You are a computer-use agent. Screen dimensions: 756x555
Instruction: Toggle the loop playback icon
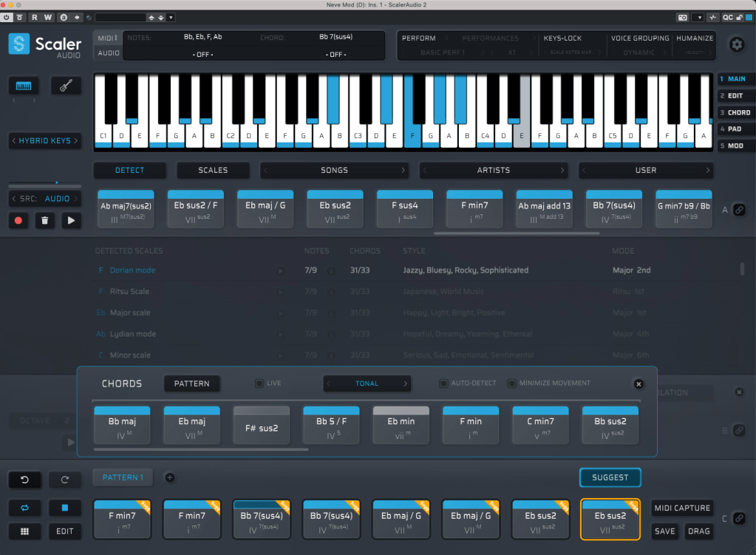pyautogui.click(x=24, y=508)
